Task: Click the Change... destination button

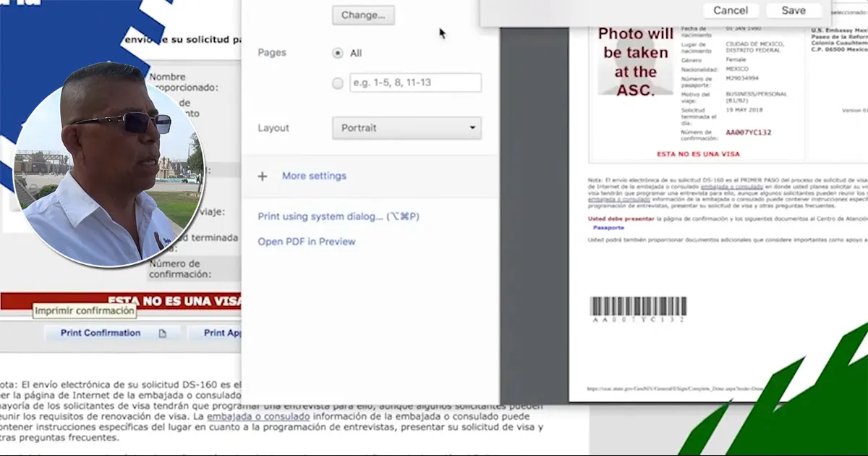Action: [x=362, y=14]
